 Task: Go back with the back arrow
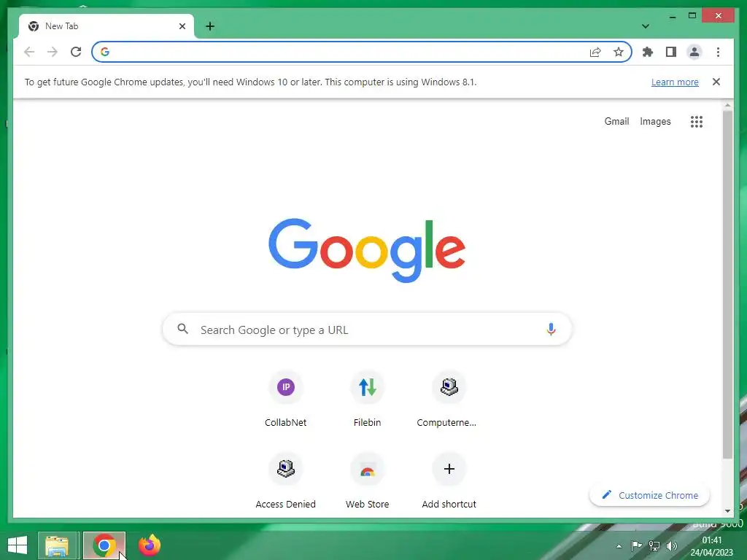[x=29, y=52]
